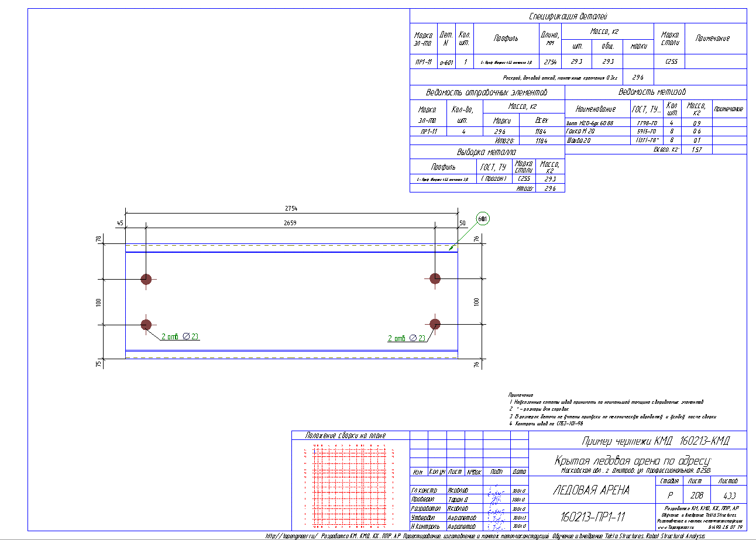Click the green 601 part mark balloon

[483, 219]
